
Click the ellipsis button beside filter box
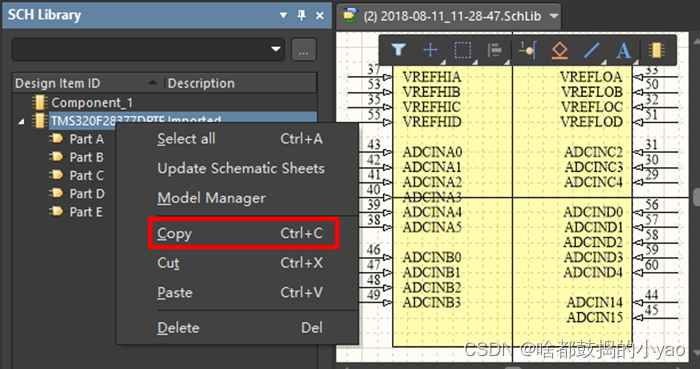click(304, 50)
